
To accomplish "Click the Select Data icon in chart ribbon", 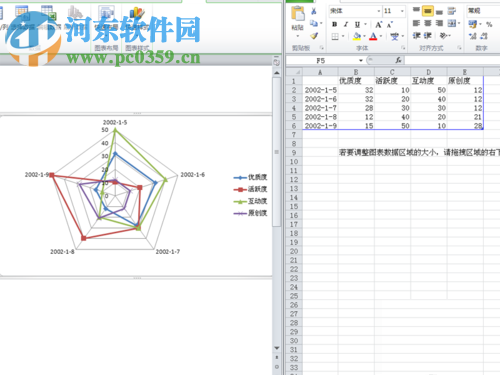I will tap(21, 12).
